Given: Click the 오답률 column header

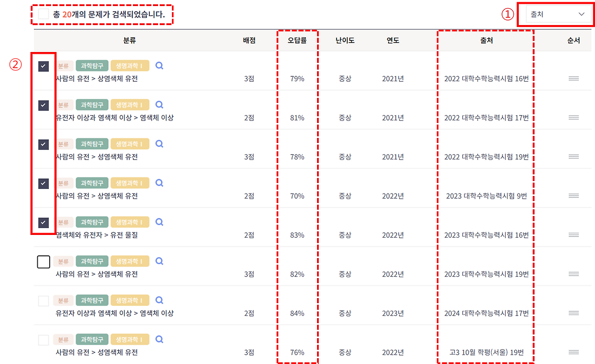Looking at the screenshot, I should click(297, 40).
